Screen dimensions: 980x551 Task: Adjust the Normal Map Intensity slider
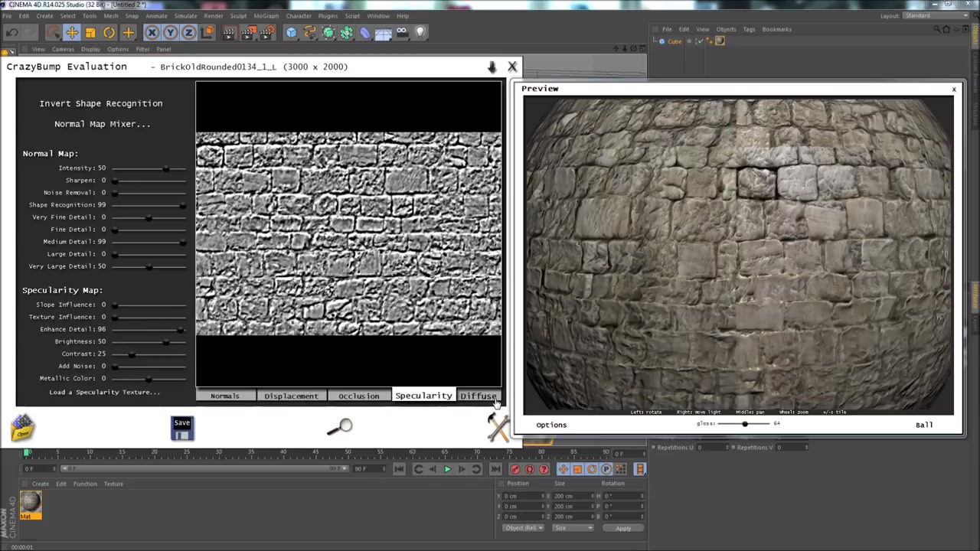point(166,168)
